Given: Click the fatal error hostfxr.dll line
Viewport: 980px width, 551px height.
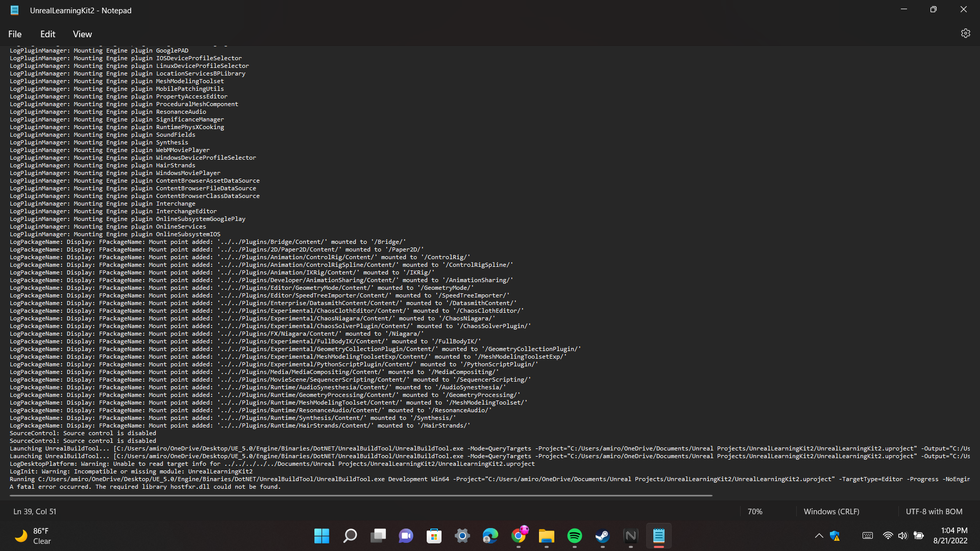Looking at the screenshot, I should tap(145, 487).
